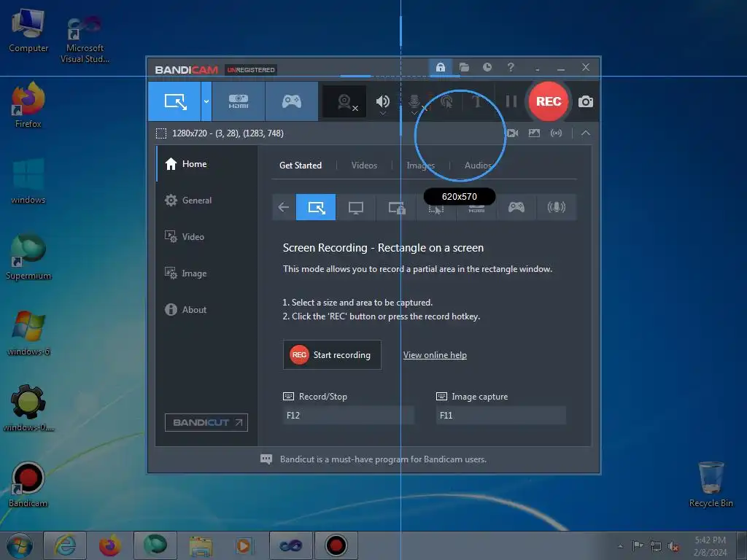Image resolution: width=747 pixels, height=560 pixels.
Task: Click the broadcast signal status icon
Action: click(x=556, y=133)
